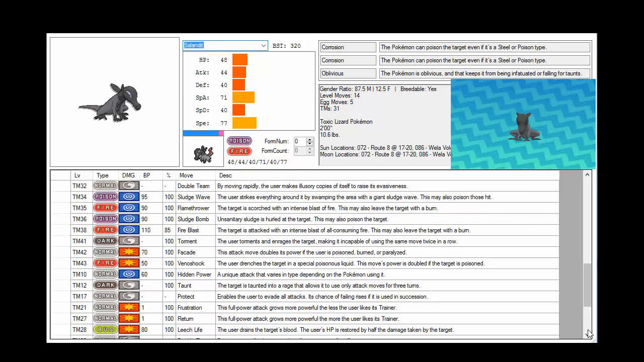Open the Salandit species dropdown
This screenshot has width=644, height=362.
pos(263,45)
